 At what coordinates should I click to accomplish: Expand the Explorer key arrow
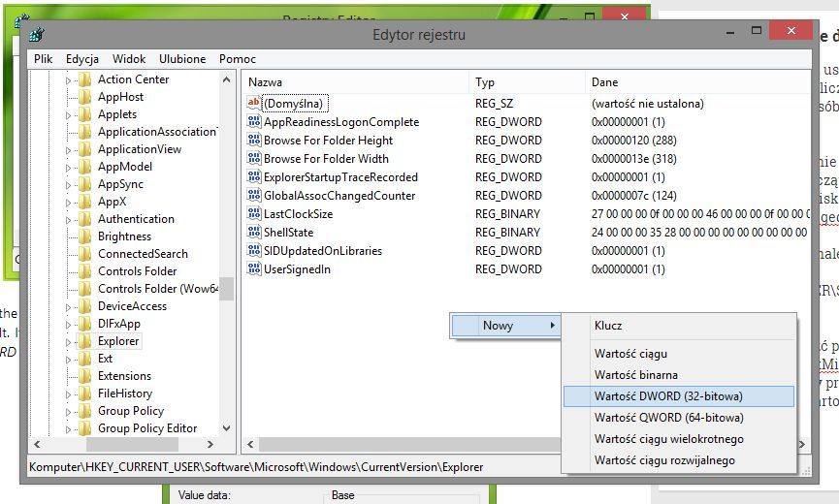coord(68,342)
